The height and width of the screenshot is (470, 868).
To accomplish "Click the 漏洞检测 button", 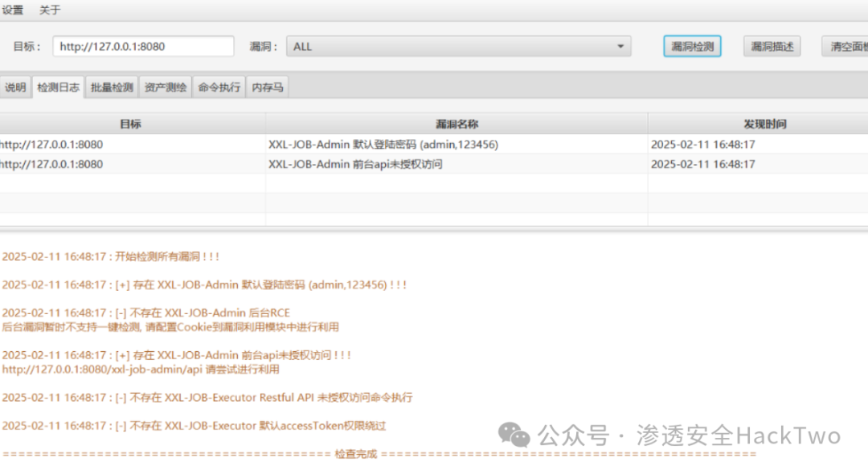I will click(692, 47).
